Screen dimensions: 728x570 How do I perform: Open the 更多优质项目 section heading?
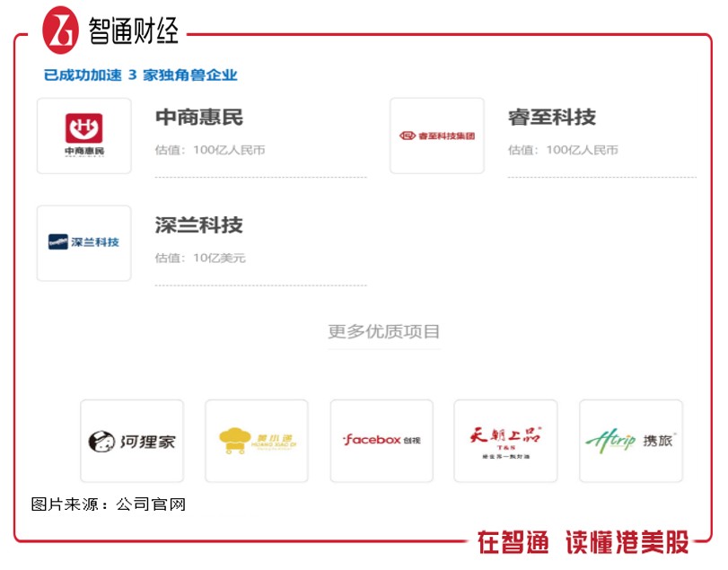click(383, 331)
